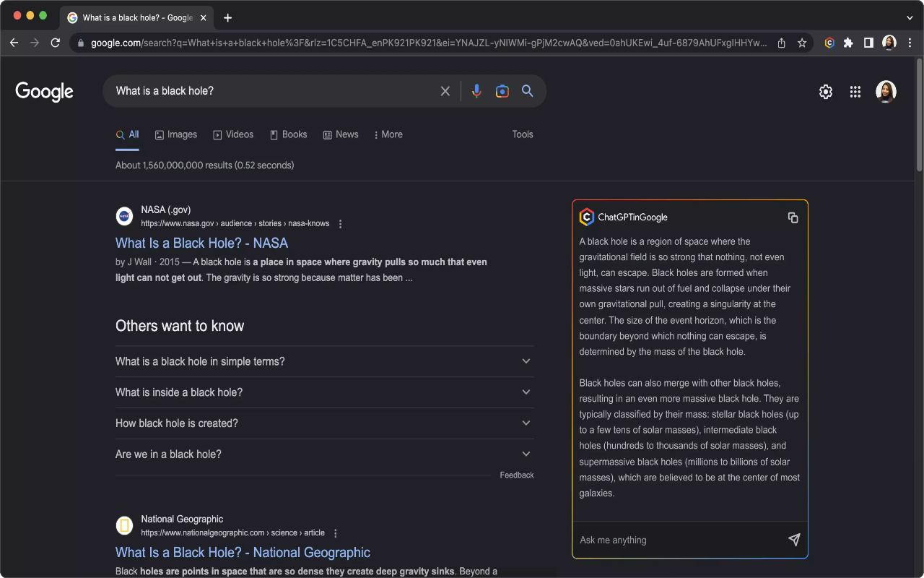Bookmark this page with star icon
The width and height of the screenshot is (924, 578).
point(802,43)
